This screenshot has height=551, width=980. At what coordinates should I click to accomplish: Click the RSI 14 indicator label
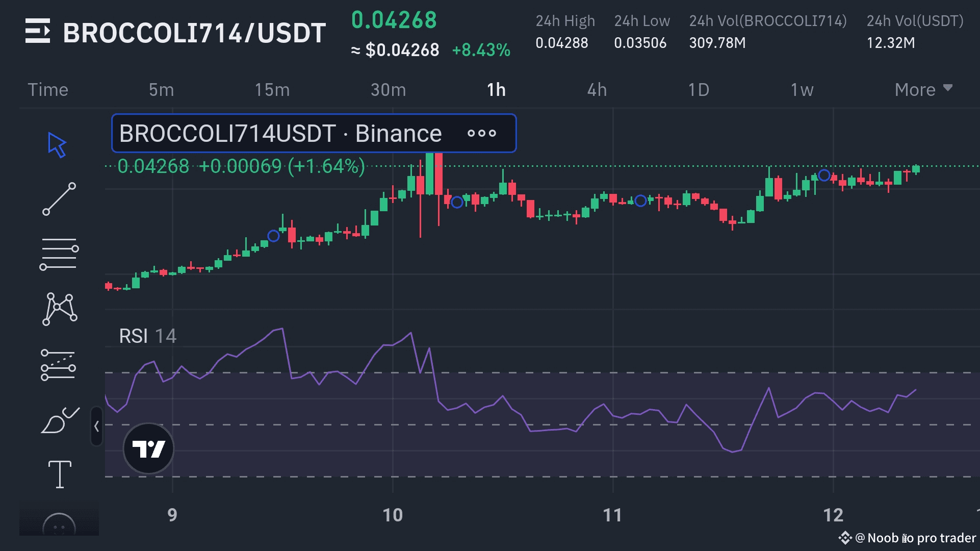tap(147, 336)
